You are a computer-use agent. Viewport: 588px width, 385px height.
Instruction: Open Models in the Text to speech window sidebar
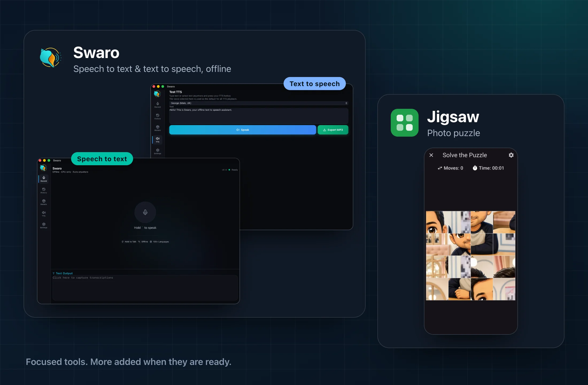pos(157,128)
